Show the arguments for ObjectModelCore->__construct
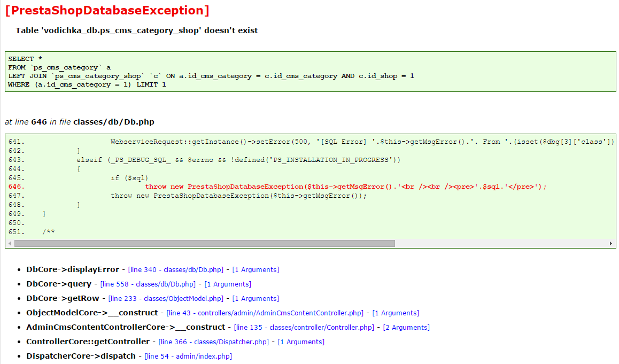This screenshot has width=619, height=364. pos(396,313)
